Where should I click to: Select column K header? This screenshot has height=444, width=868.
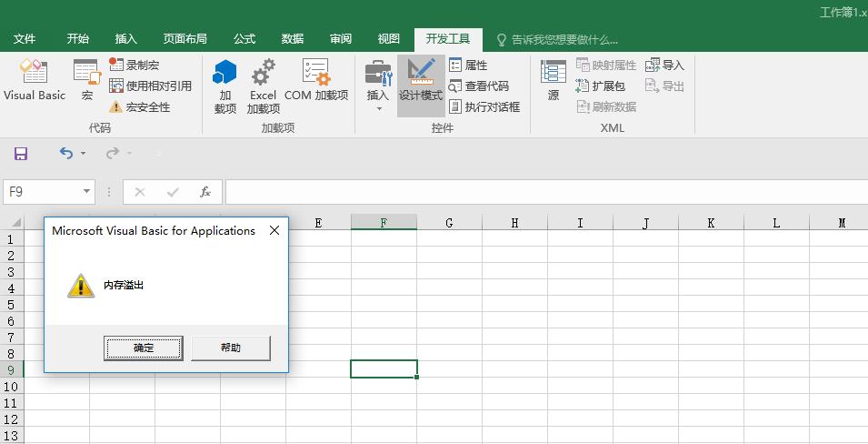click(711, 223)
